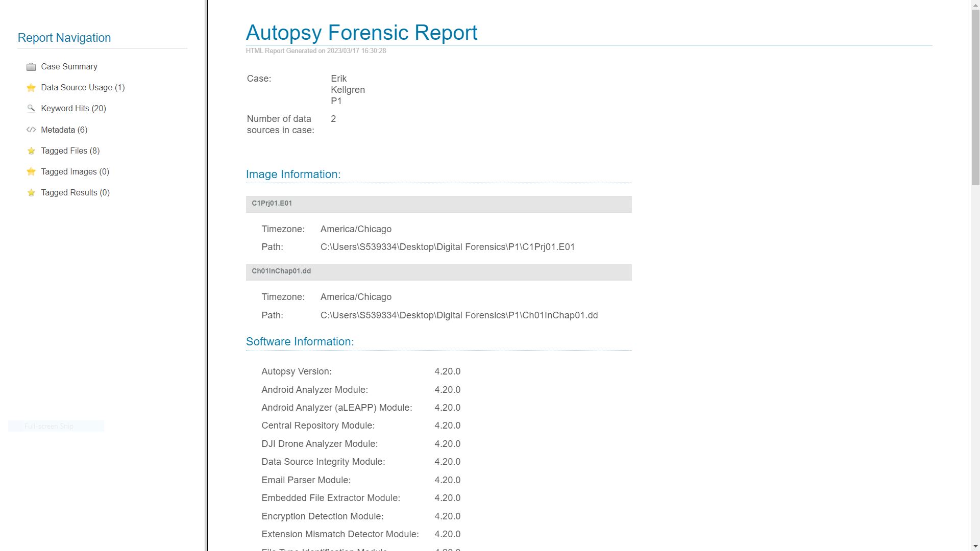Image resolution: width=980 pixels, height=551 pixels.
Task: Select the Ch01InChap01.dd image header bar
Action: [439, 272]
